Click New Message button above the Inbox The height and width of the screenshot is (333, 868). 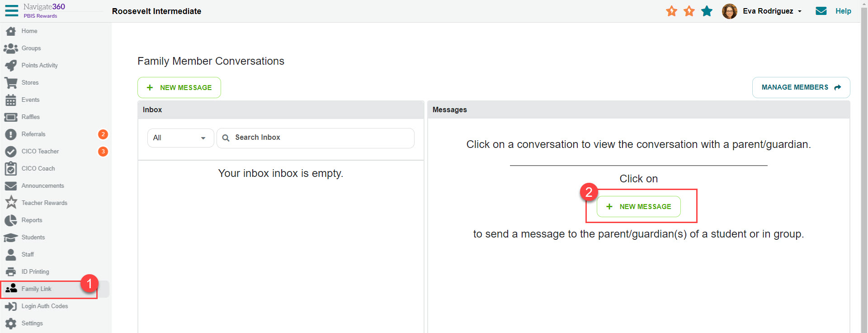click(179, 88)
